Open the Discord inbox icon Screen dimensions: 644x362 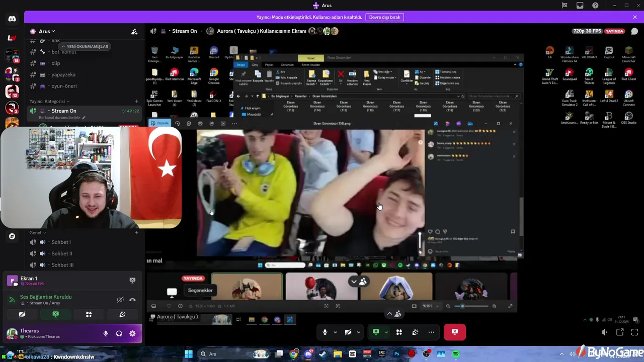[580, 6]
